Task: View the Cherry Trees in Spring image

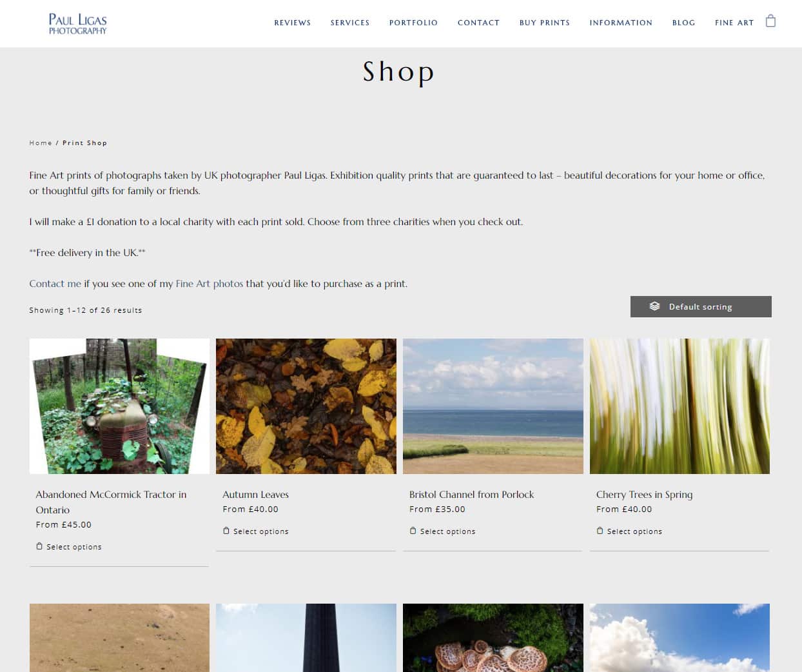Action: click(x=680, y=406)
